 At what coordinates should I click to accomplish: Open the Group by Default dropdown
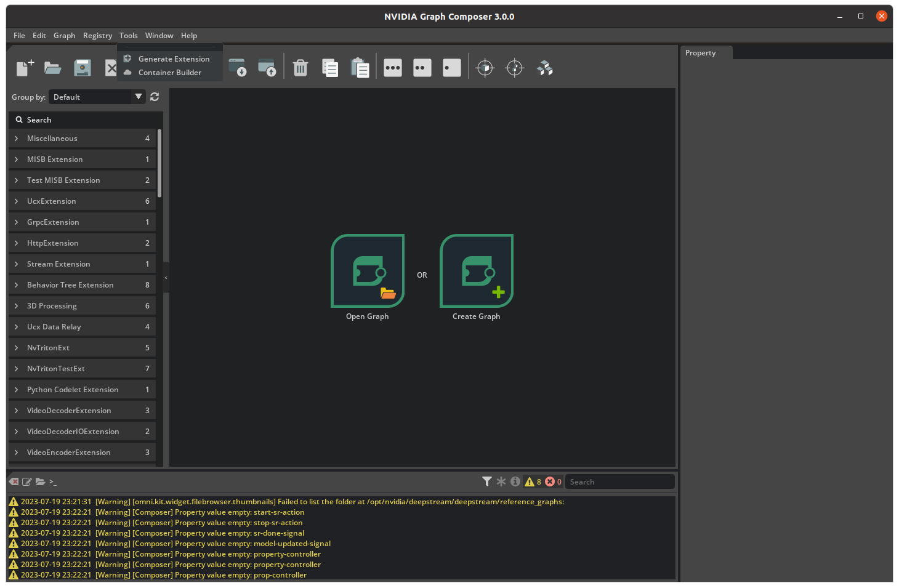pos(97,97)
